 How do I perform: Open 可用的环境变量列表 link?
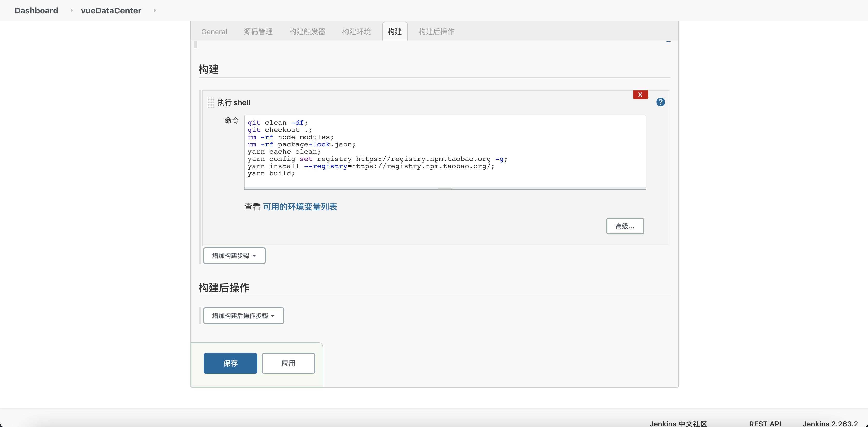click(300, 207)
